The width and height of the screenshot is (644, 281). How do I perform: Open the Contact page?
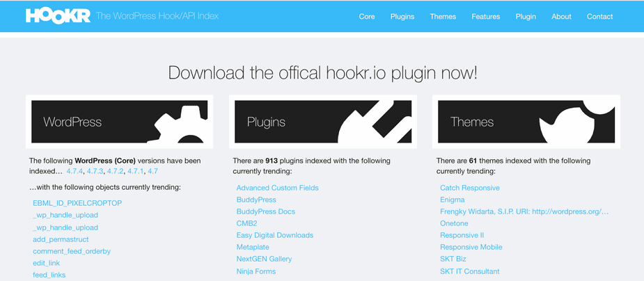coord(599,17)
